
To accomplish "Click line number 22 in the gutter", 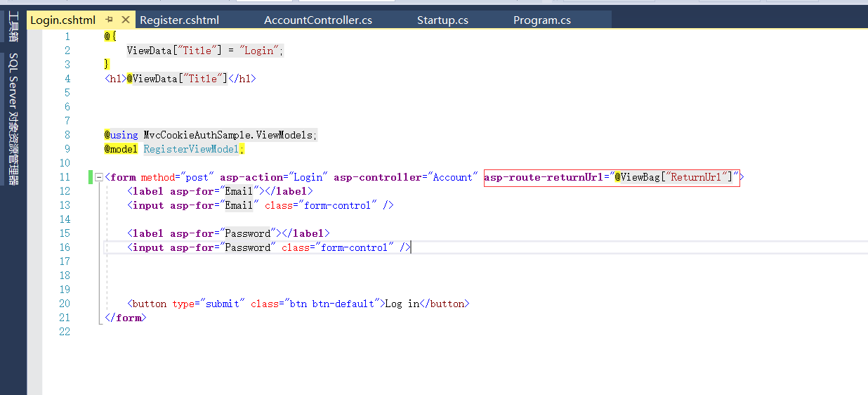I will click(x=65, y=332).
